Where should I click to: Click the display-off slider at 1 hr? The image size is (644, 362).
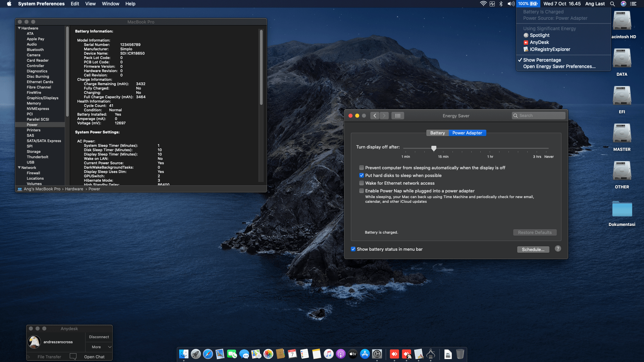(x=490, y=148)
